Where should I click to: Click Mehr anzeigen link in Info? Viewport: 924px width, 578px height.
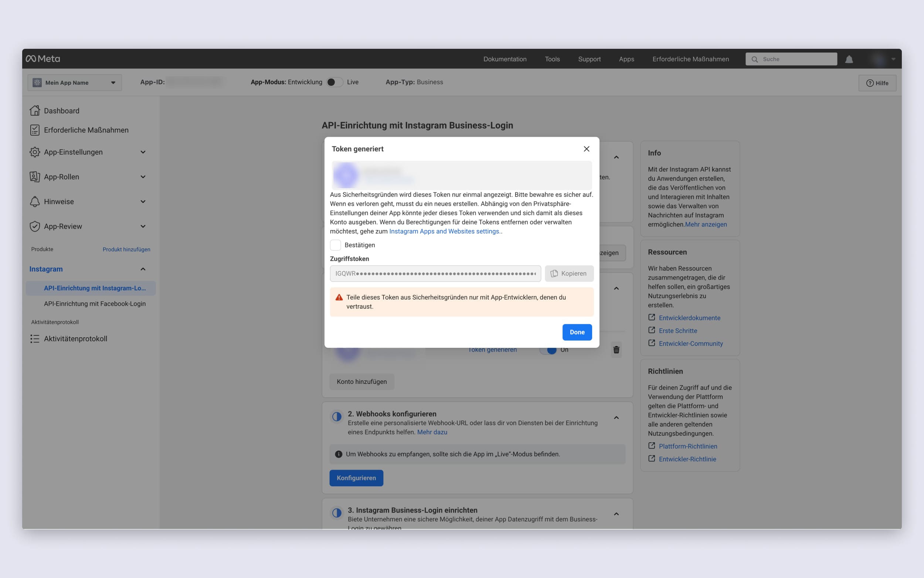point(706,224)
